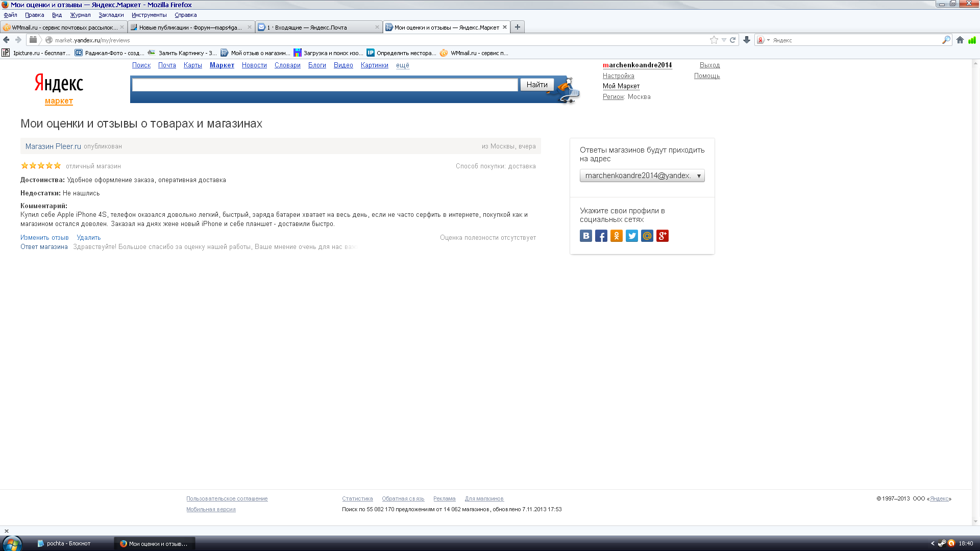Image resolution: width=980 pixels, height=551 pixels.
Task: Go to the browser home page icon
Action: pyautogui.click(x=960, y=40)
